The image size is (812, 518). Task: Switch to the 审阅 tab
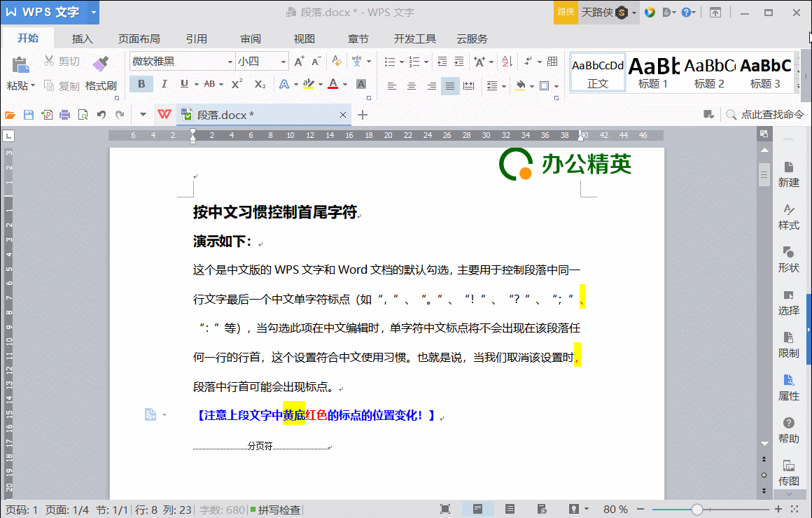(251, 39)
